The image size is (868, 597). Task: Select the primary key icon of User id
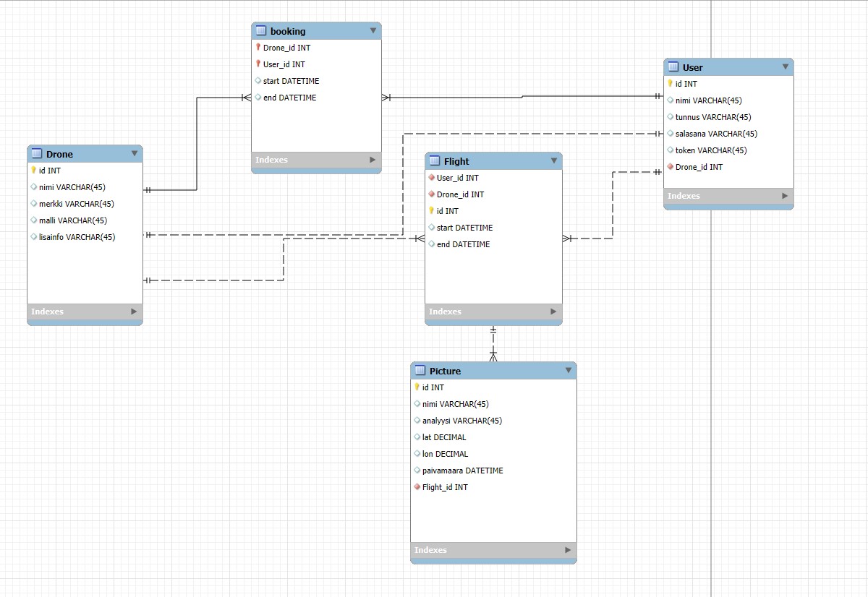point(671,84)
